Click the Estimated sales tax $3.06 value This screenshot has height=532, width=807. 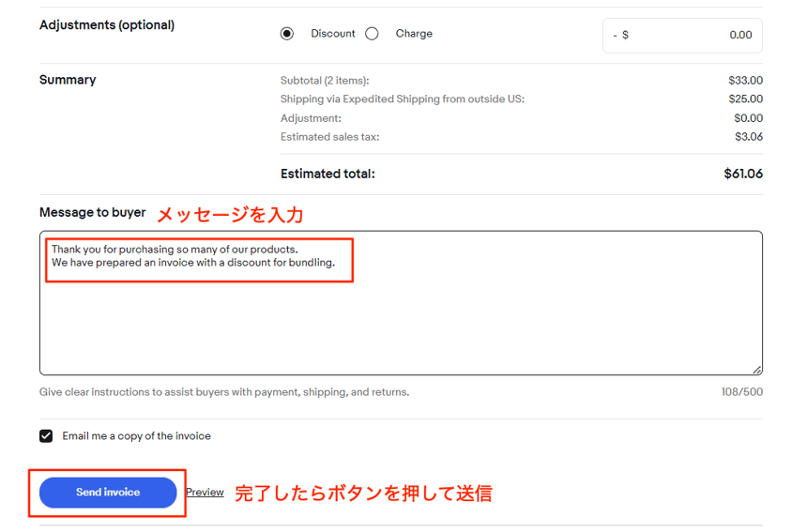pyautogui.click(x=748, y=137)
